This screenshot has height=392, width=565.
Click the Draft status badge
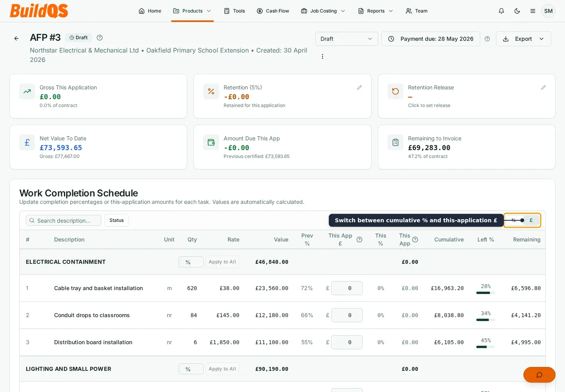point(78,38)
